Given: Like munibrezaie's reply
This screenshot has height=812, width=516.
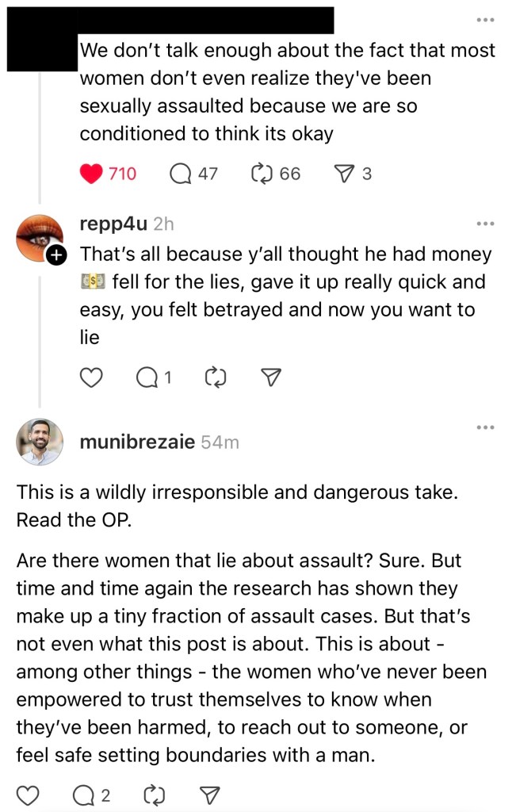Looking at the screenshot, I should point(29,795).
